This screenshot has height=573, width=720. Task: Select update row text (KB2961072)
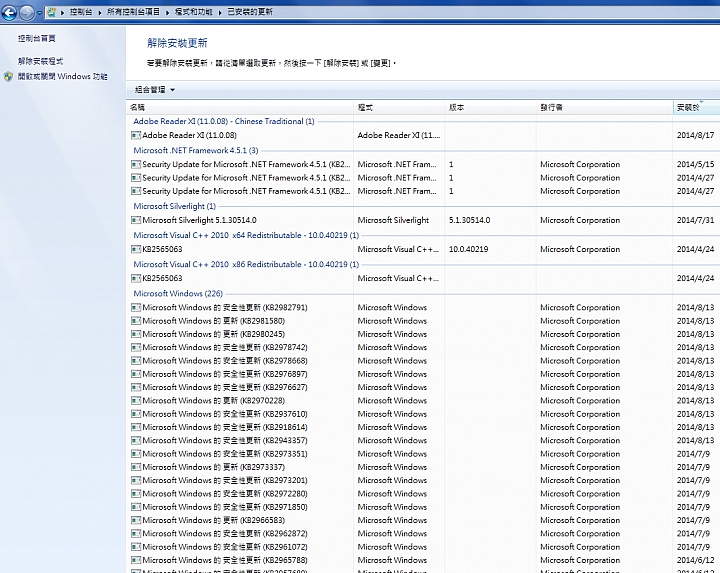click(225, 547)
